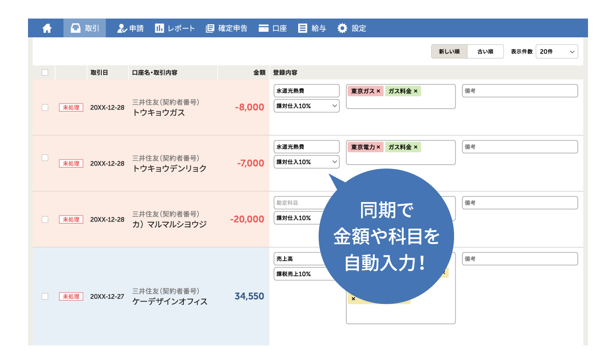Click the 金額 column header
The image size is (616, 364).
click(x=259, y=72)
